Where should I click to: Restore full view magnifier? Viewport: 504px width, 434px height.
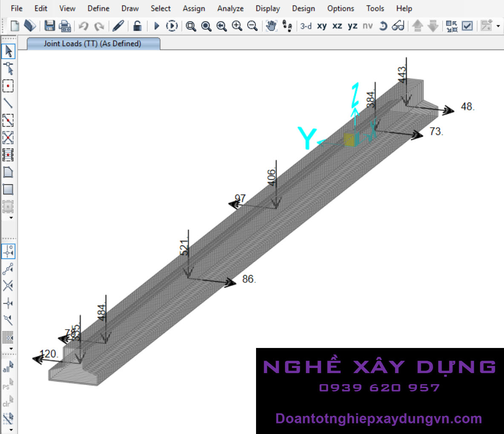tap(206, 26)
